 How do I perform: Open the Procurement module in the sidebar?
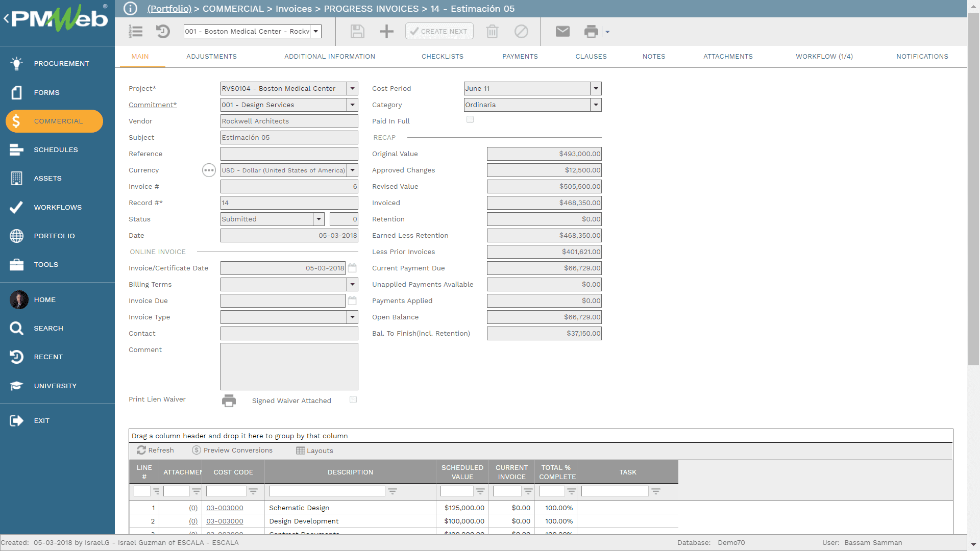[57, 64]
